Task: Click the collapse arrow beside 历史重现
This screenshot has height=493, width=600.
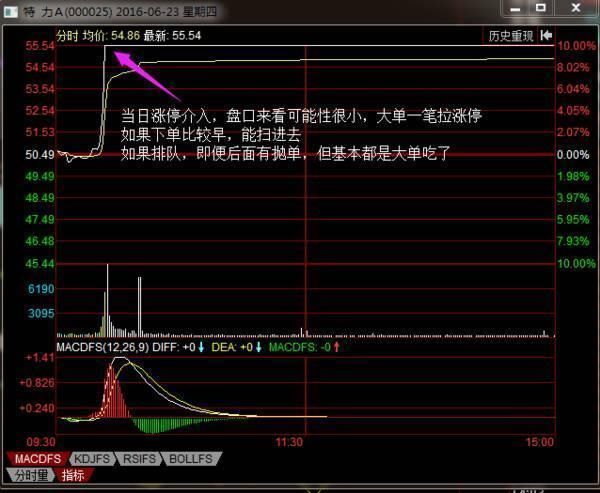Action: pos(547,35)
